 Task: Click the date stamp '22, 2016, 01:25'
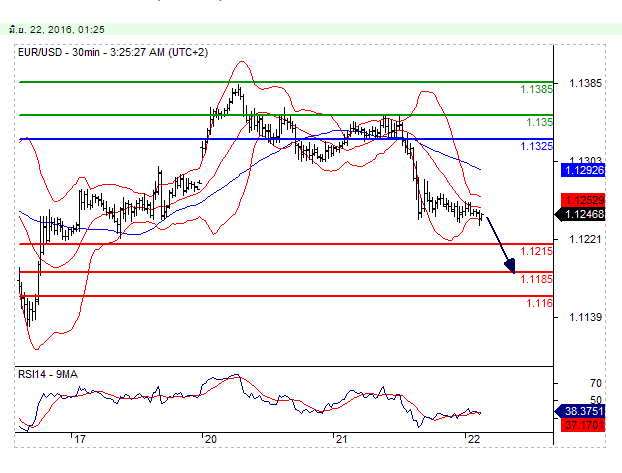tap(67, 29)
